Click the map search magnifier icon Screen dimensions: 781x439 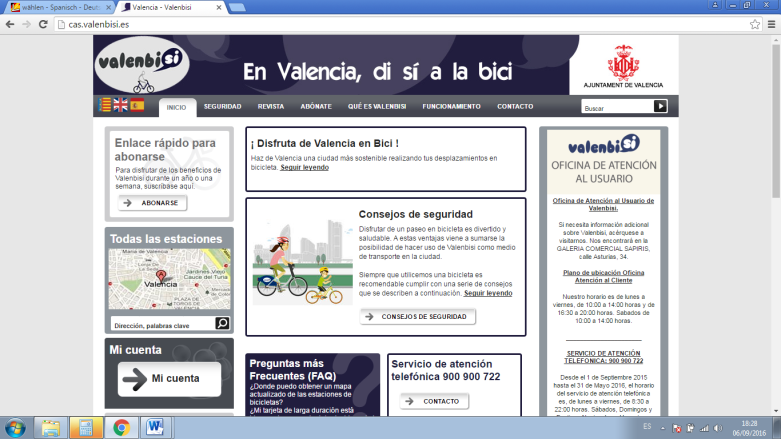(x=222, y=323)
